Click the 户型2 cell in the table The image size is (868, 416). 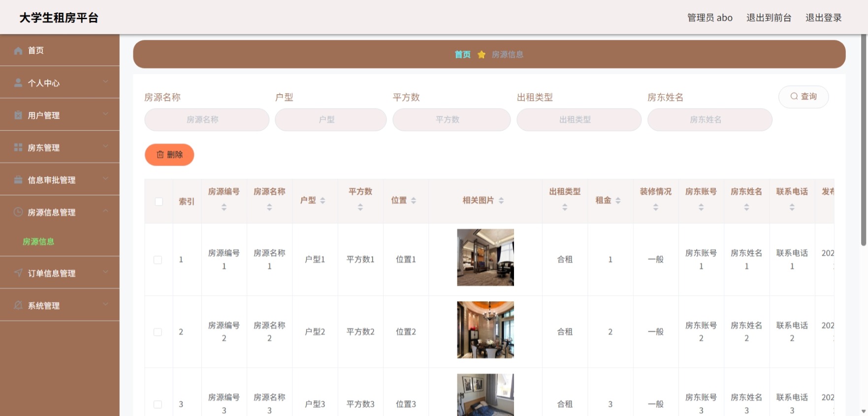(315, 332)
